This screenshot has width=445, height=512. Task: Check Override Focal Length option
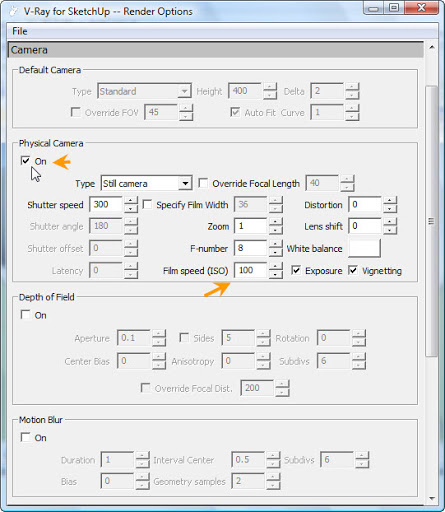pyautogui.click(x=203, y=183)
